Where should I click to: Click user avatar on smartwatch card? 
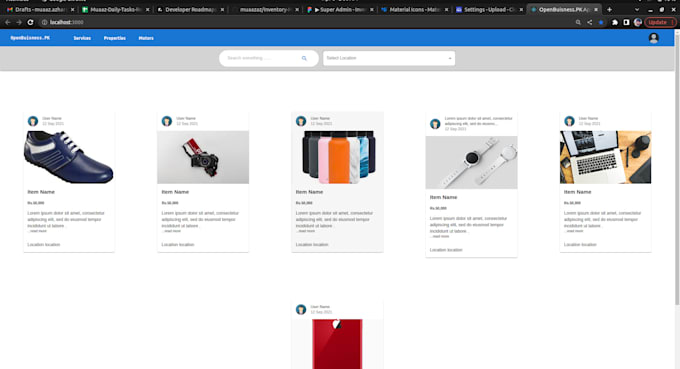click(435, 124)
